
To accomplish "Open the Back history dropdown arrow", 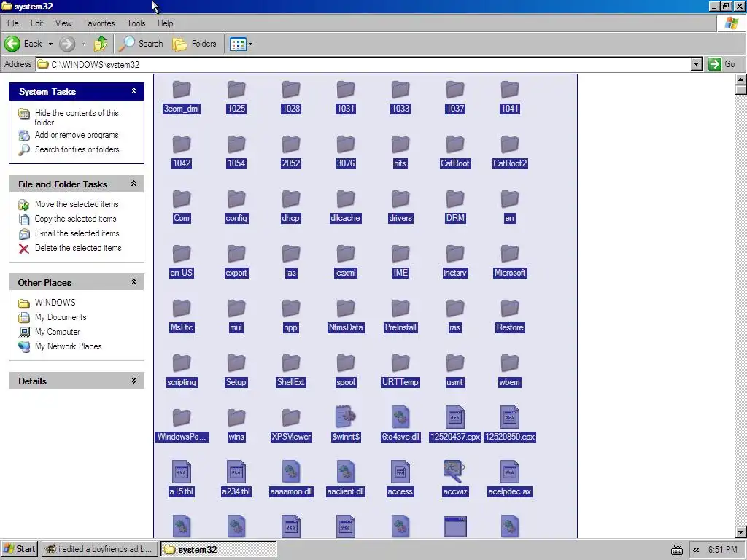I will pyautogui.click(x=50, y=44).
